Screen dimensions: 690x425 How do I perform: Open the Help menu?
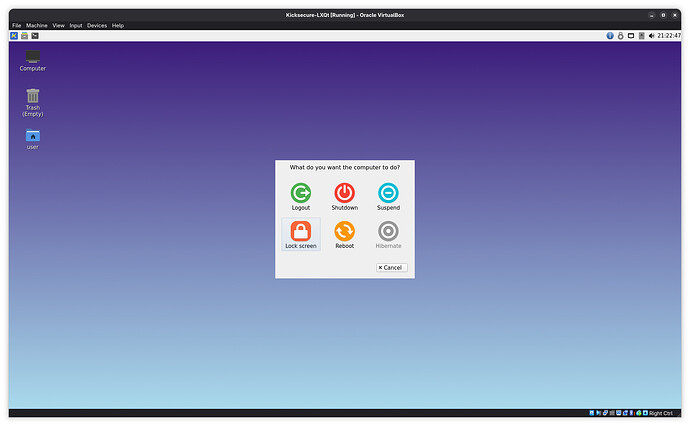[118, 25]
